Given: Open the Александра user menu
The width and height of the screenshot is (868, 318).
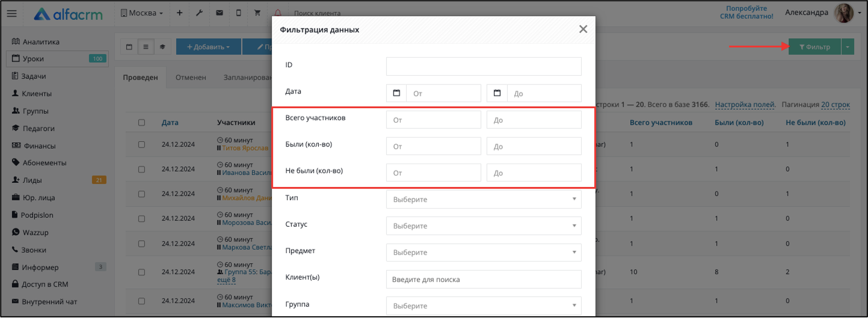Looking at the screenshot, I should coord(806,13).
